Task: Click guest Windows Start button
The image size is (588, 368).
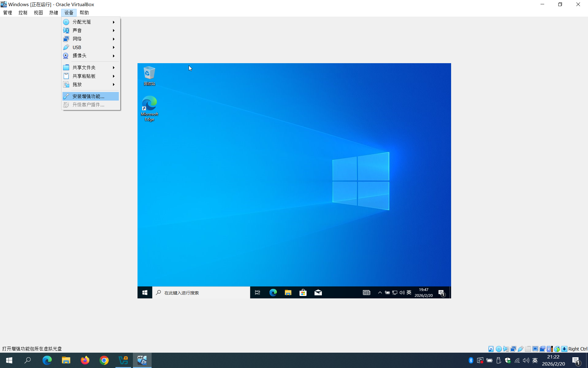Action: pyautogui.click(x=145, y=293)
